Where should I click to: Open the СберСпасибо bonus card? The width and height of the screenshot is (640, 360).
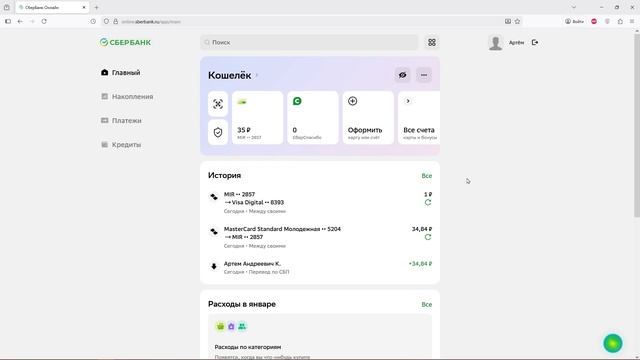coord(313,118)
